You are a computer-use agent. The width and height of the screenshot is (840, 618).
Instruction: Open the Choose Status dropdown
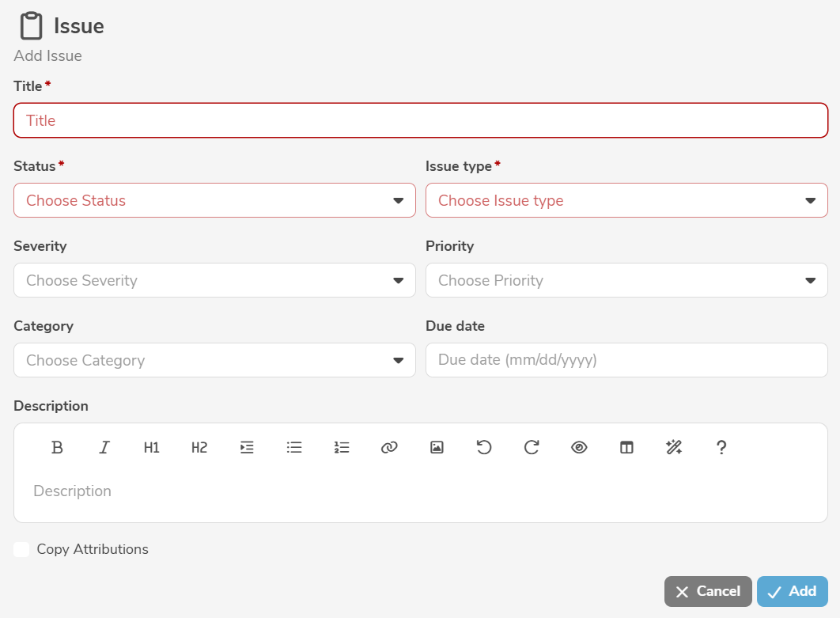214,200
